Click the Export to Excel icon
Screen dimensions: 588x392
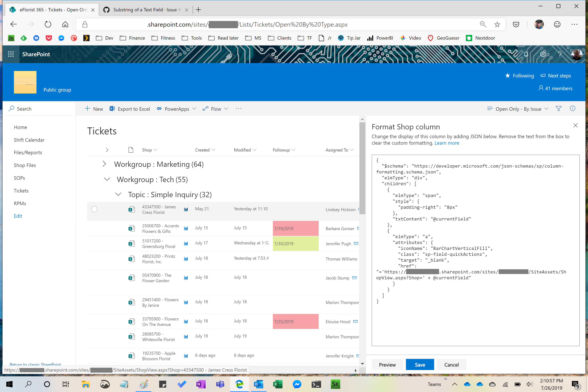[x=112, y=109]
